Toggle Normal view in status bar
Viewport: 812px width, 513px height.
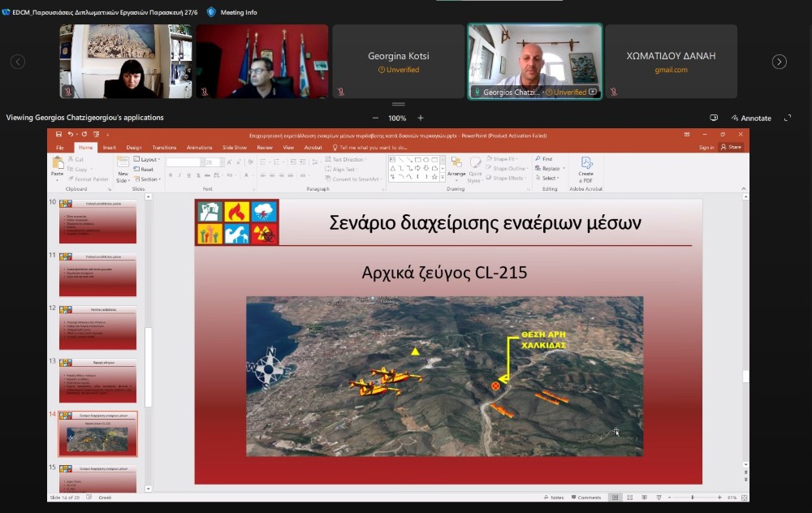pos(615,498)
